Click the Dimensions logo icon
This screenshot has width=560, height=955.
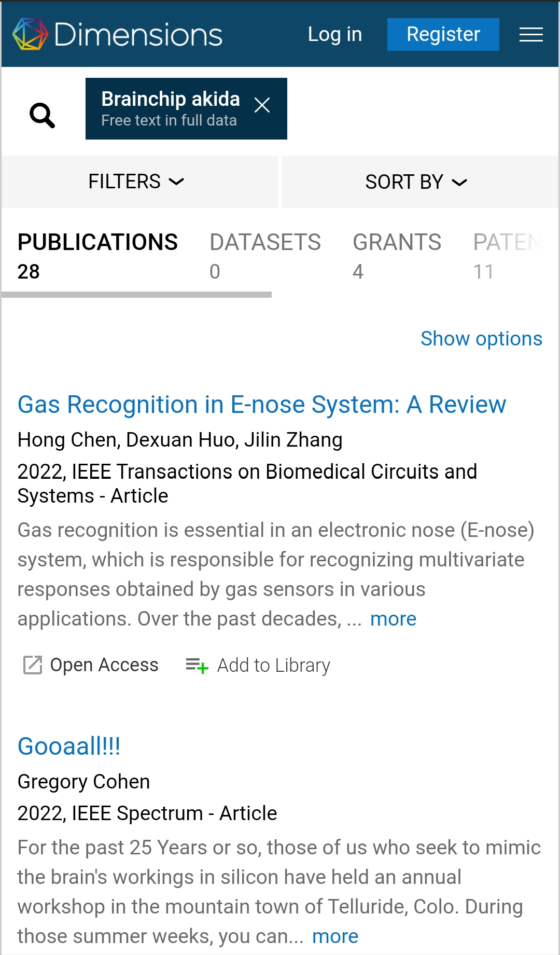[x=30, y=34]
